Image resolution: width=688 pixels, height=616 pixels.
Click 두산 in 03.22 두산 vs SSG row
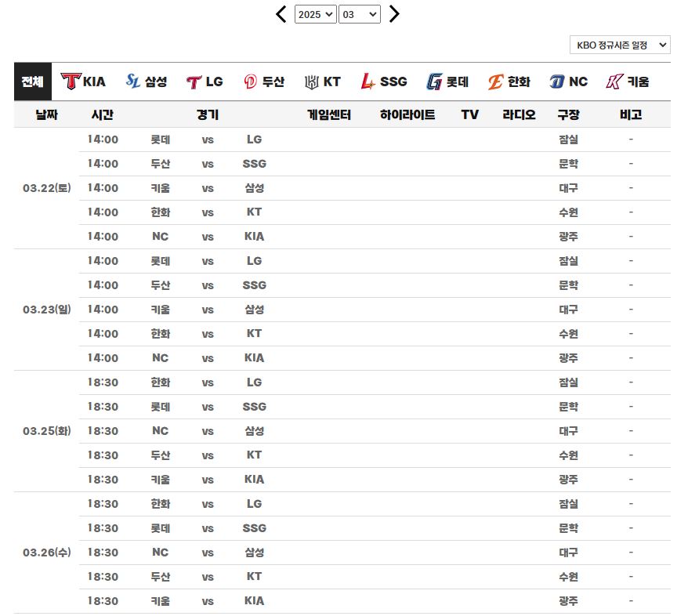pos(160,164)
